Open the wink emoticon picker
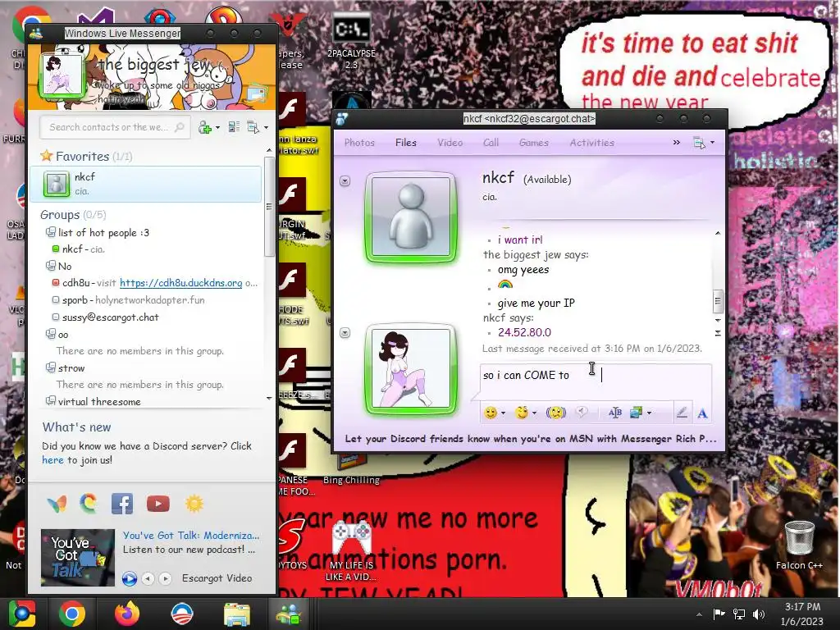The height and width of the screenshot is (630, 840). pyautogui.click(x=521, y=413)
